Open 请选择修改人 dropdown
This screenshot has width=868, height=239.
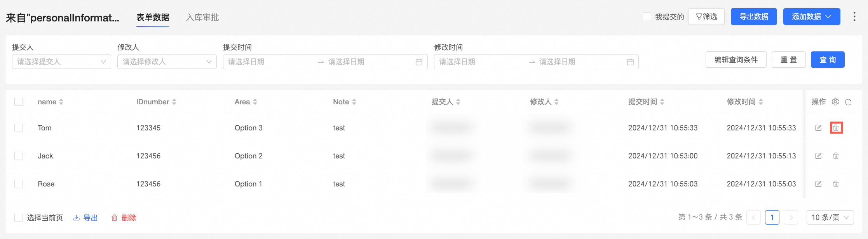[x=167, y=62]
